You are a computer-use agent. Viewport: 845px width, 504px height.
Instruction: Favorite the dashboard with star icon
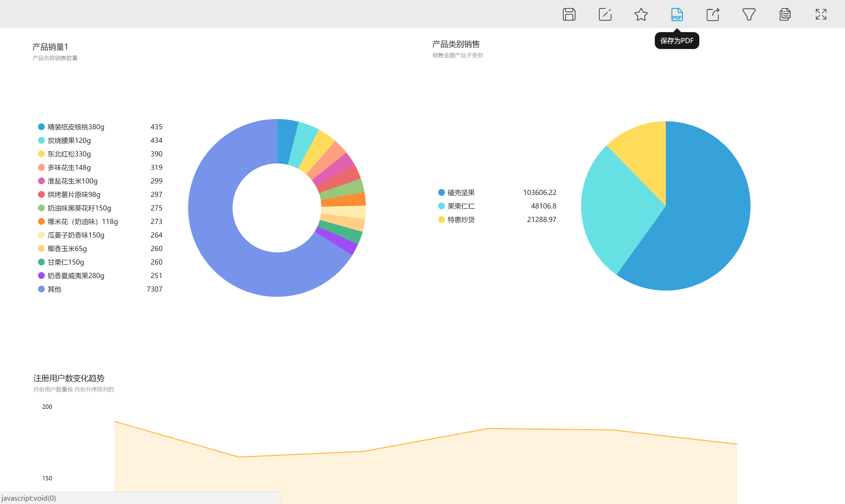pyautogui.click(x=641, y=14)
